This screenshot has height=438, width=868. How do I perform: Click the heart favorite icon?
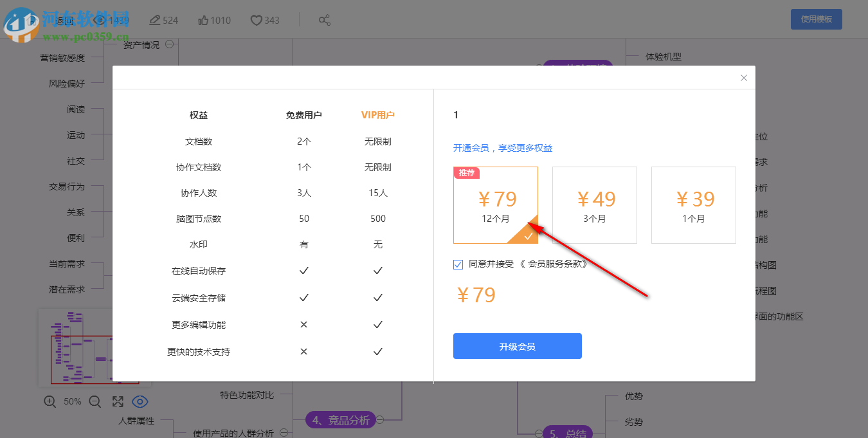256,20
